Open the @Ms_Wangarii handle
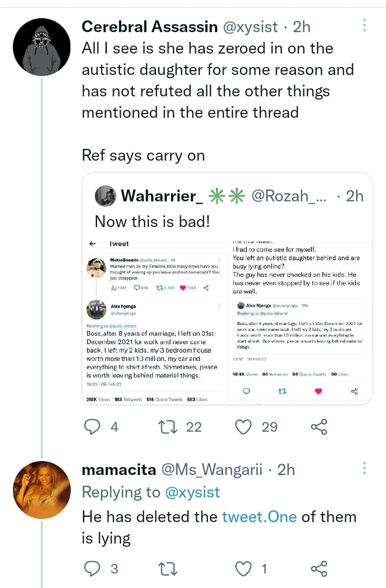This screenshot has height=588, width=386. click(212, 470)
